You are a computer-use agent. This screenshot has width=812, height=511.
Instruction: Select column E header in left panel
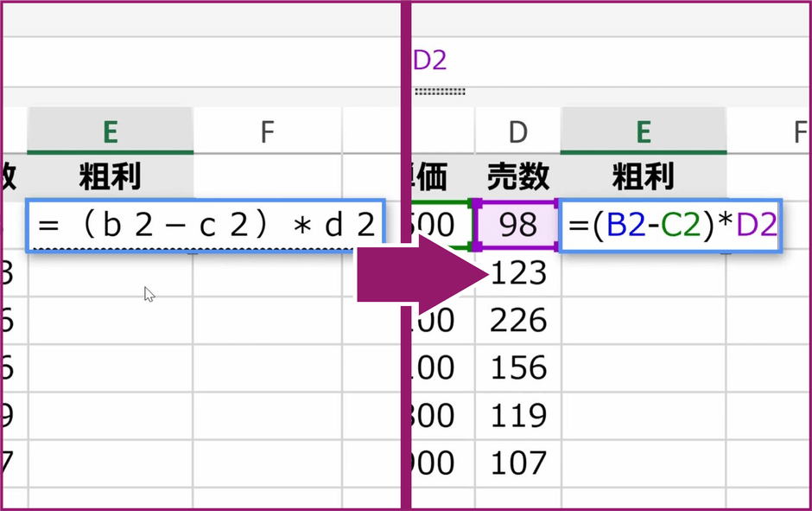(111, 131)
